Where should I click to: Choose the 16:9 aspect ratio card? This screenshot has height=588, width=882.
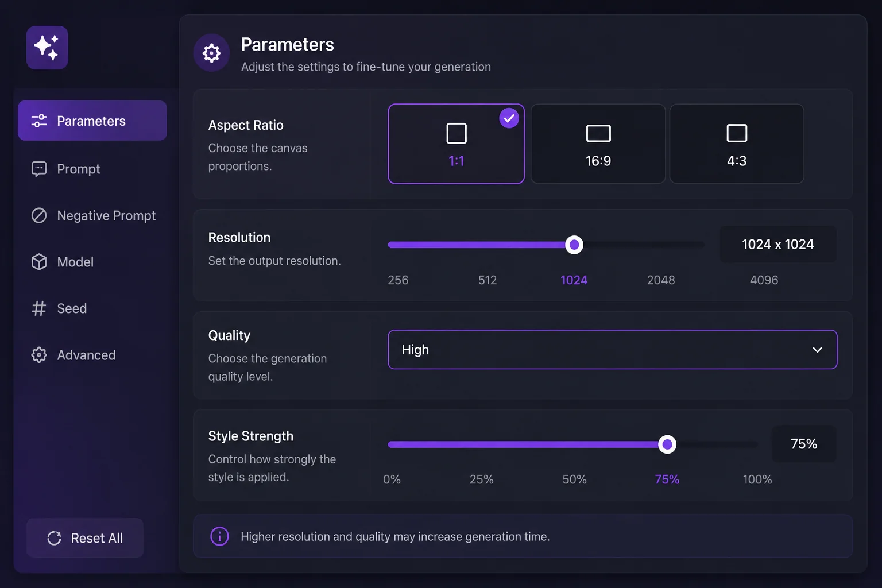click(598, 144)
